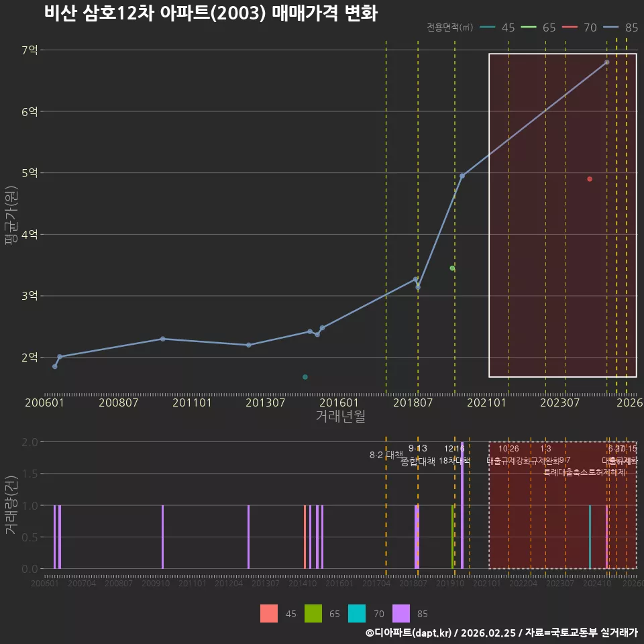
Task: Click the 12·16 18차대책 marker label
Action: (454, 455)
